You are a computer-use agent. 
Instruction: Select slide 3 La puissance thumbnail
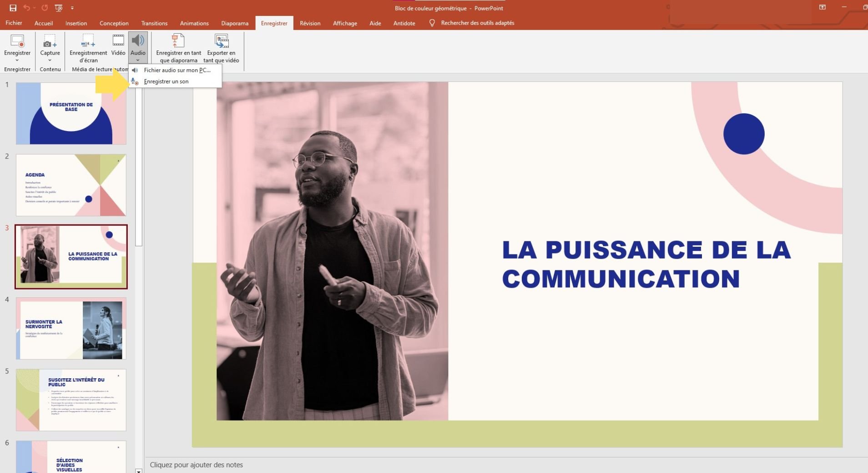click(71, 256)
